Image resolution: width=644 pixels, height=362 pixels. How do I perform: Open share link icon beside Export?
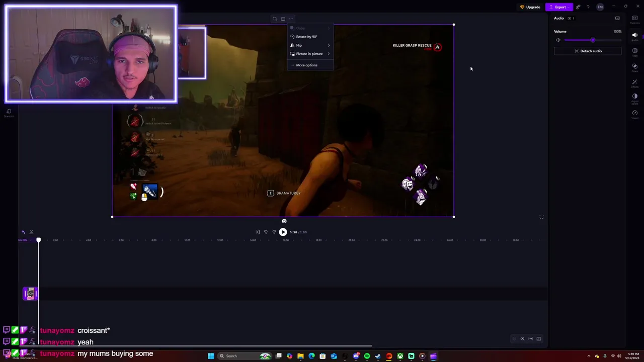coord(578,7)
